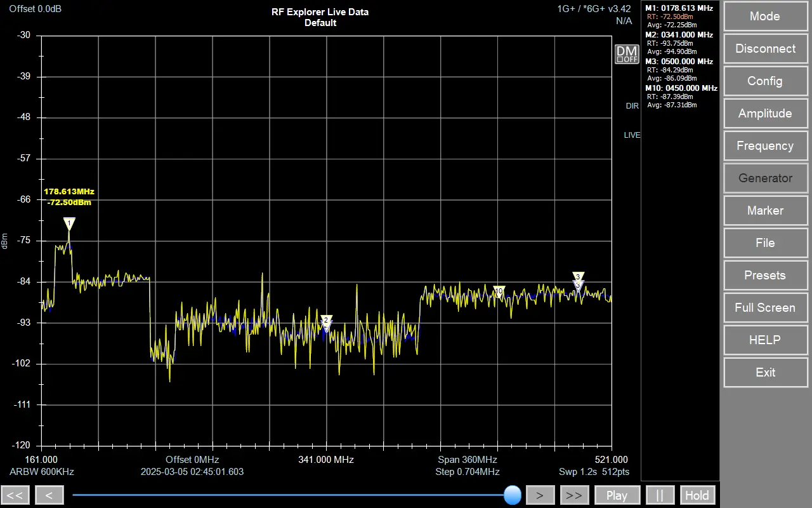This screenshot has width=812, height=508.
Task: Click the sweep position slider handle
Action: (512, 495)
